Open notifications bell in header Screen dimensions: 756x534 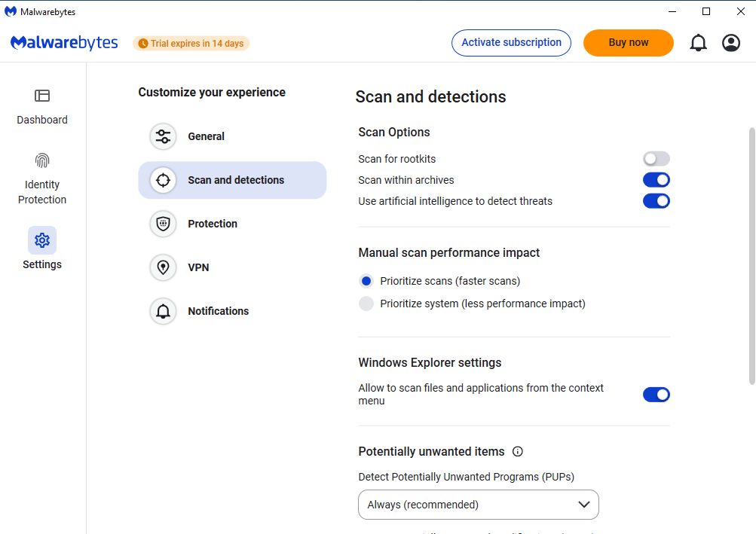(698, 43)
